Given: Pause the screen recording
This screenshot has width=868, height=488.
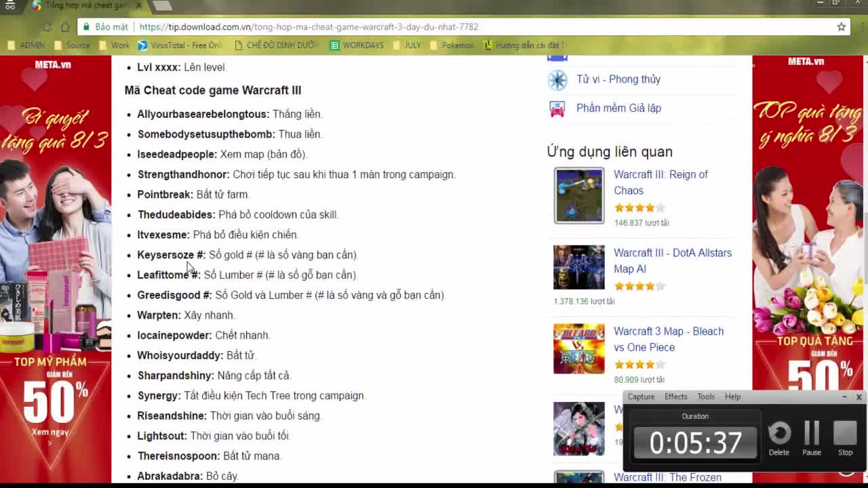Looking at the screenshot, I should coord(812,438).
